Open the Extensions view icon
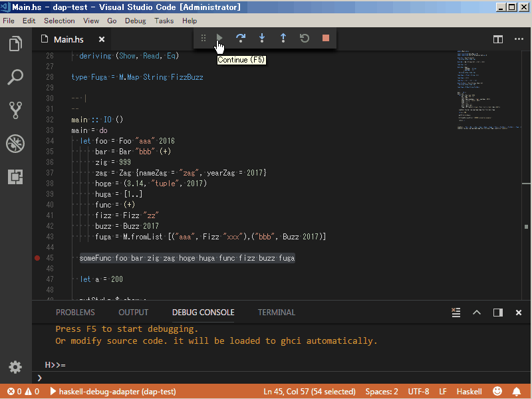 (15, 177)
